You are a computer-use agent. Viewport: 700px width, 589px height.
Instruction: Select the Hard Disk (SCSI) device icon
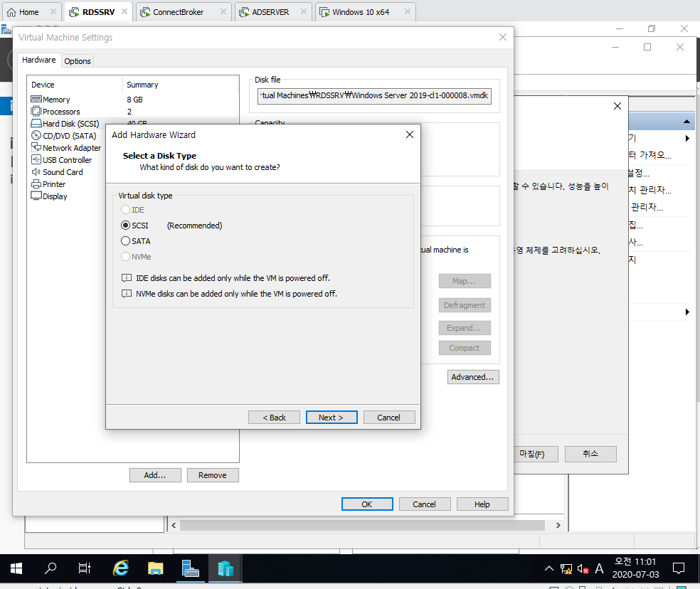[36, 123]
